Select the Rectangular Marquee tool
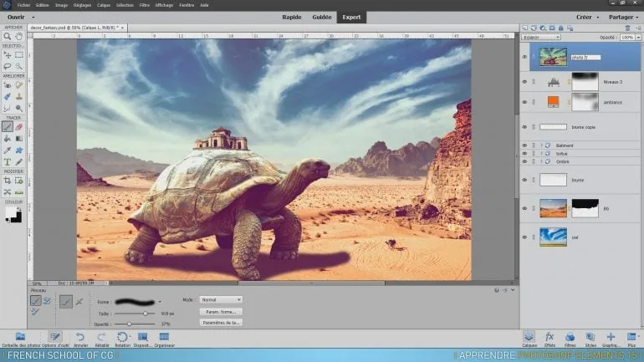This screenshot has height=362, width=644. pyautogui.click(x=19, y=54)
